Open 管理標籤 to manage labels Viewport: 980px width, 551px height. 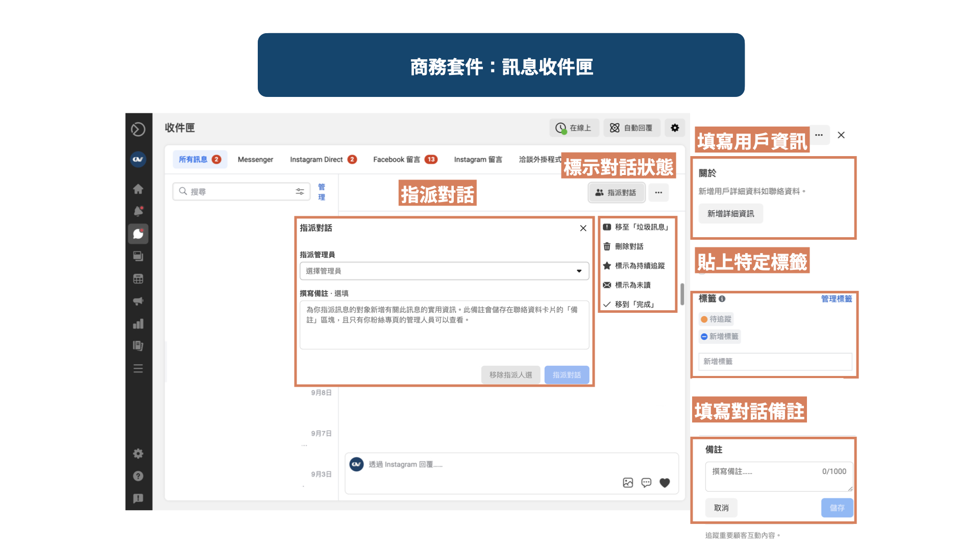pos(836,299)
